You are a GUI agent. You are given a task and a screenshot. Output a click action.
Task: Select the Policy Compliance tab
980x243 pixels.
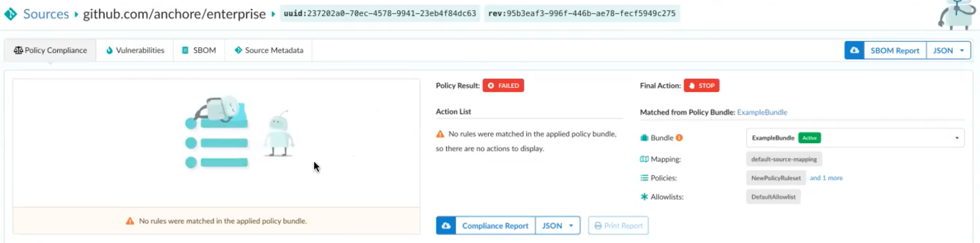[50, 50]
